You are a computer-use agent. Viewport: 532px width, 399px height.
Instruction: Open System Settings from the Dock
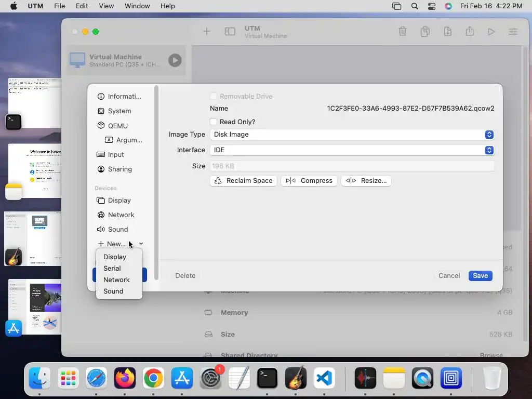pos(211,378)
